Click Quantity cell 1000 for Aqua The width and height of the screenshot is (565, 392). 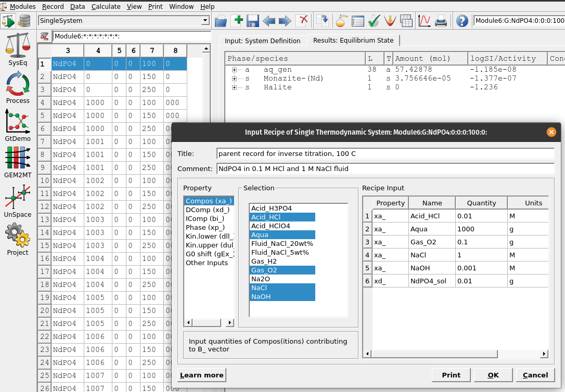[x=481, y=229]
